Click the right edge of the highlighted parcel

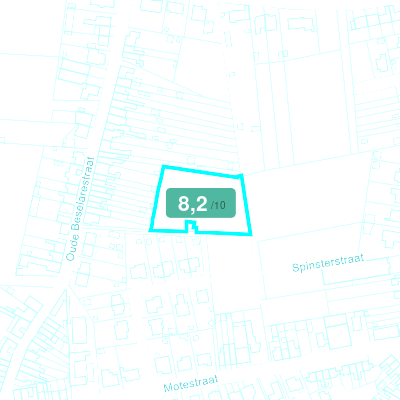click(x=246, y=205)
